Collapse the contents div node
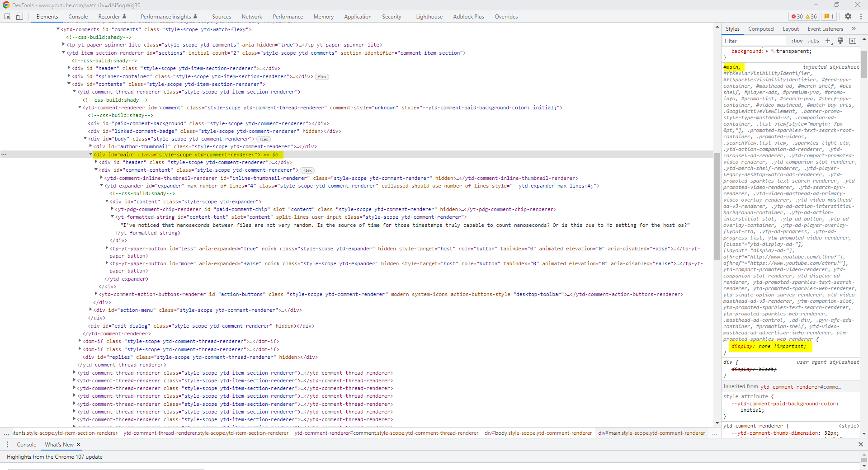 [x=69, y=84]
